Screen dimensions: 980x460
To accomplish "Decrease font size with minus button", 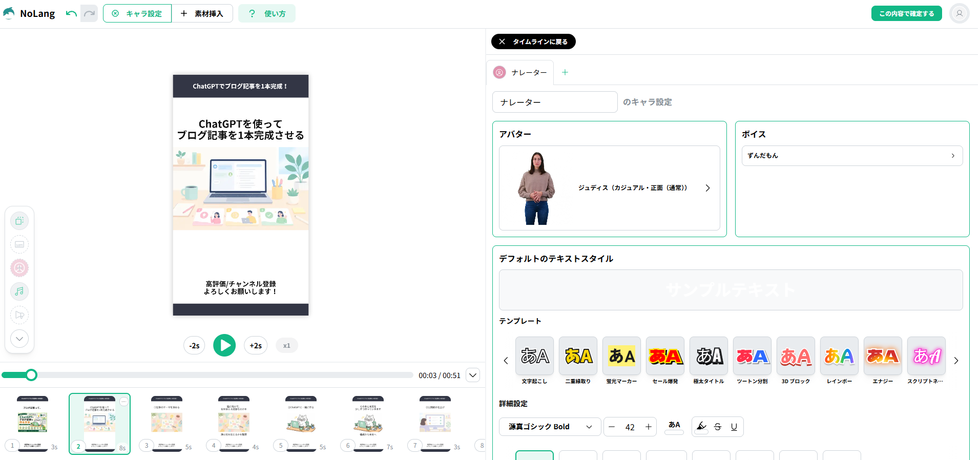I will [612, 427].
